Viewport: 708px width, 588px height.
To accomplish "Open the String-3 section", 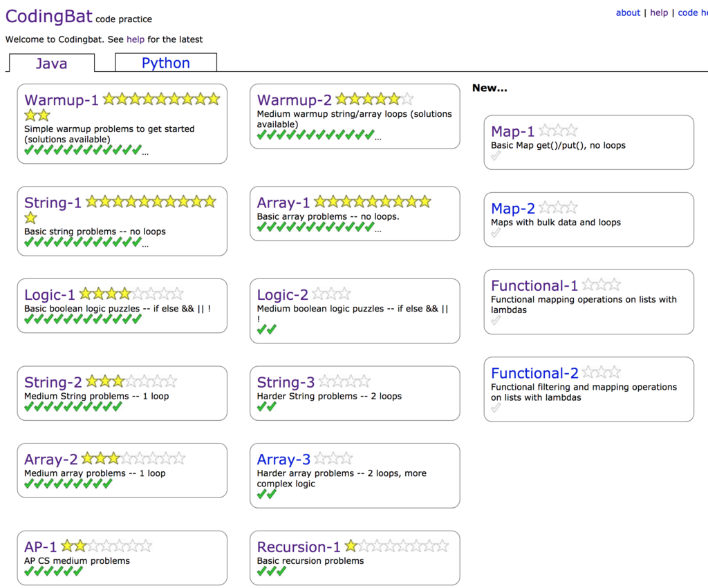I will pos(286,382).
